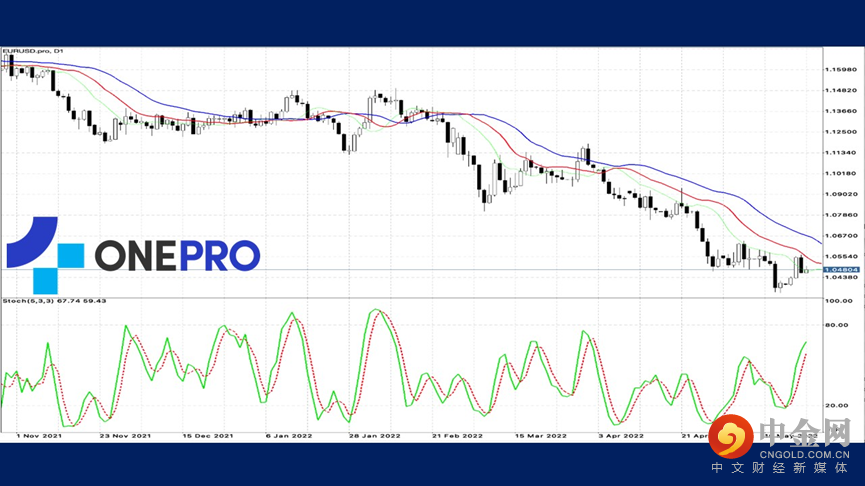Click the Stoch(5,3,3) indicator label

[55, 301]
